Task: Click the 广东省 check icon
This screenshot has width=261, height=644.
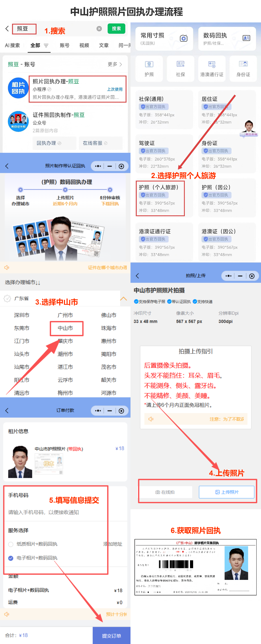Action: coord(7,298)
